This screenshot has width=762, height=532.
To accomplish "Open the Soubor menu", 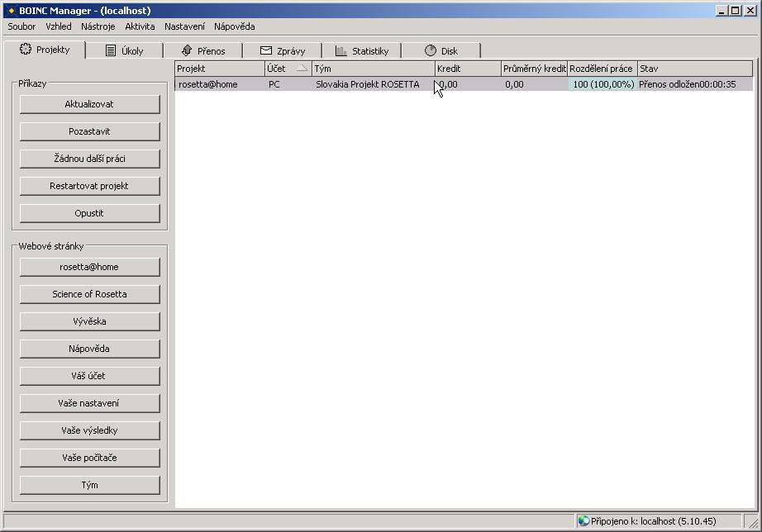I will pyautogui.click(x=21, y=26).
